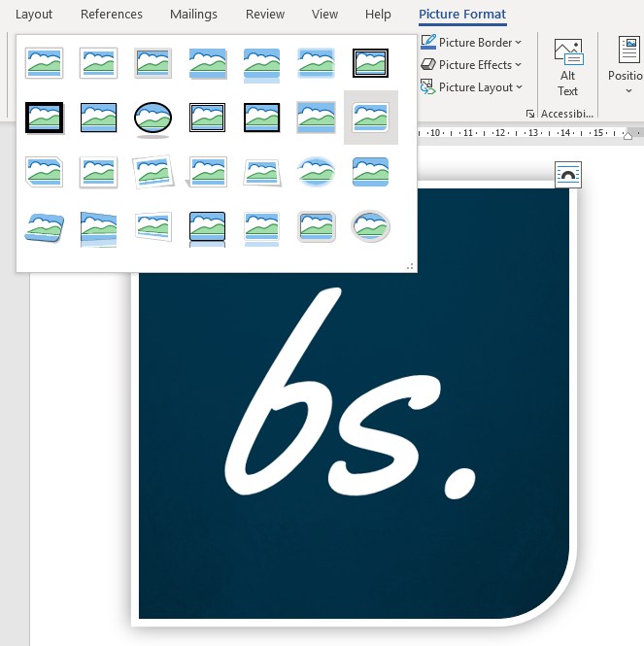Open Picture Effects dropdown

471,65
